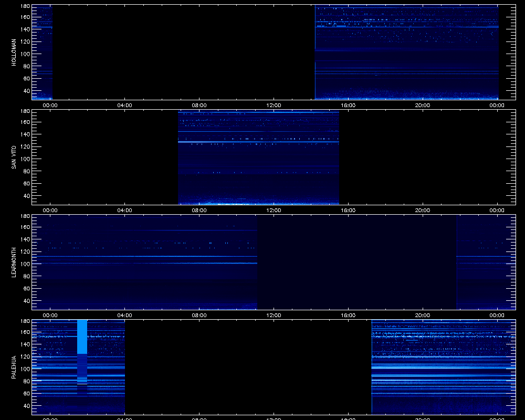This screenshot has width=525, height=420.
Task: Click the 60 frequency tick on Holloman axis
Action: click(27, 79)
